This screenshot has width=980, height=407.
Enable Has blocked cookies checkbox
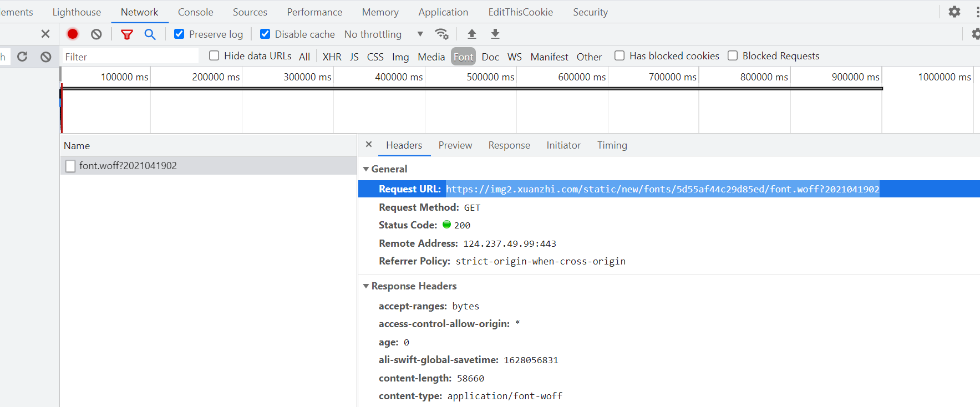[x=620, y=55]
